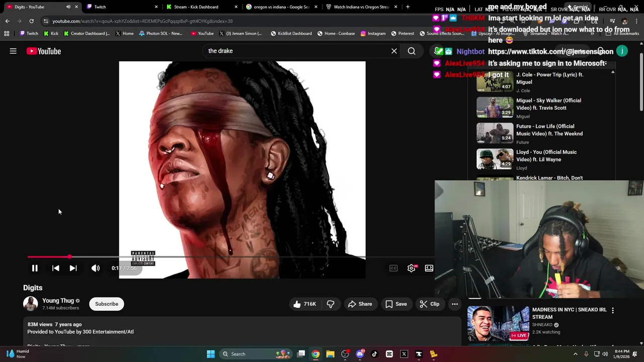Viewport: 644px width, 362px height.
Task: Show hidden system tray icons
Action: [x=576, y=354]
